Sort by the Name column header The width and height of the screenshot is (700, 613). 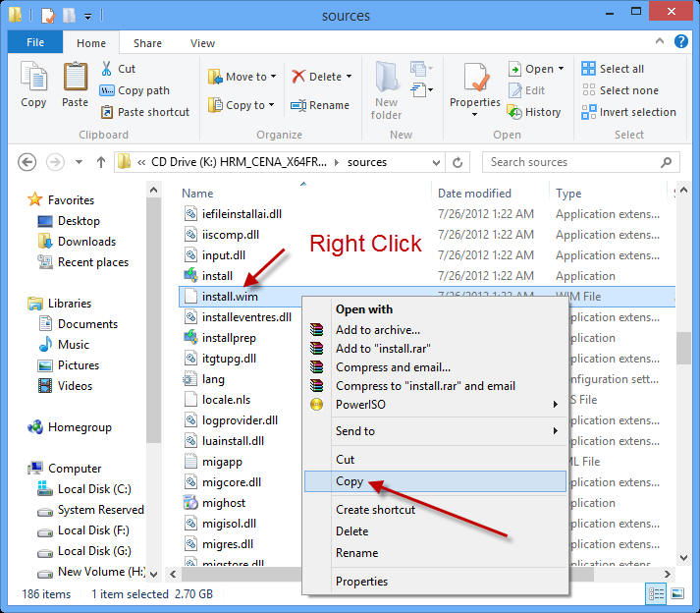click(x=197, y=193)
